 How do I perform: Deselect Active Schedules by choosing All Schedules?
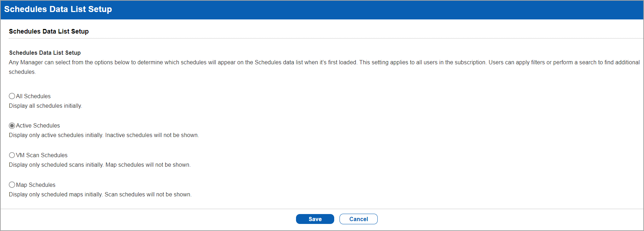tap(12, 96)
